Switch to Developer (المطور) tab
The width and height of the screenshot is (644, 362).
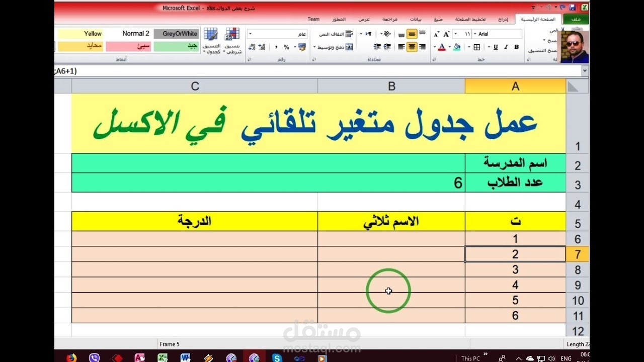pyautogui.click(x=339, y=19)
